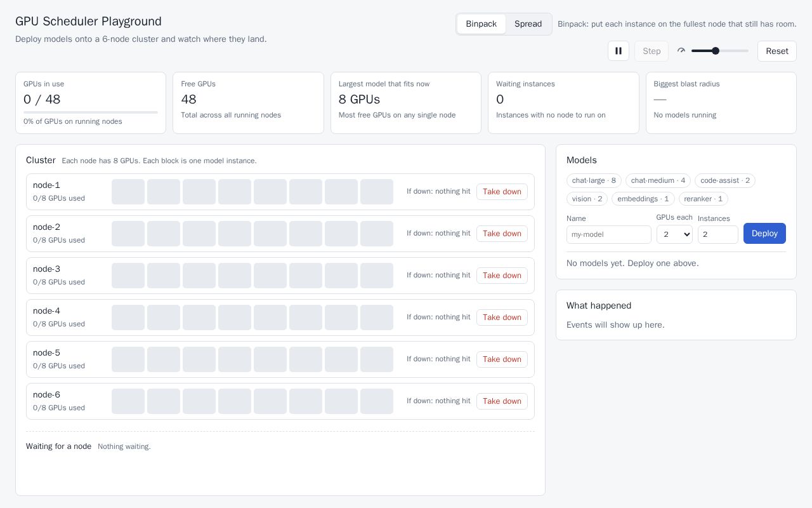
Task: Click the 'node-6' label
Action: coord(46,395)
